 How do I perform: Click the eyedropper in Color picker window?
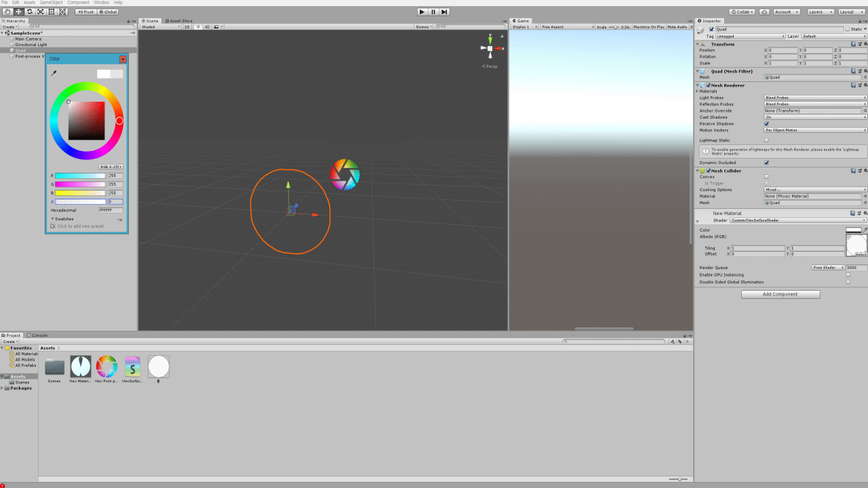click(54, 73)
